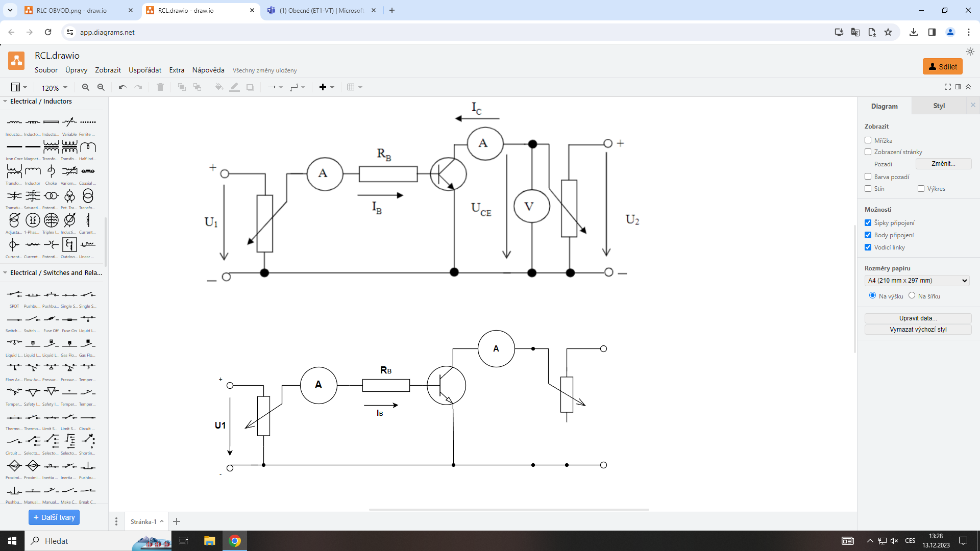The height and width of the screenshot is (551, 980).
Task: Select the Na výšku portrait radio button
Action: [872, 295]
